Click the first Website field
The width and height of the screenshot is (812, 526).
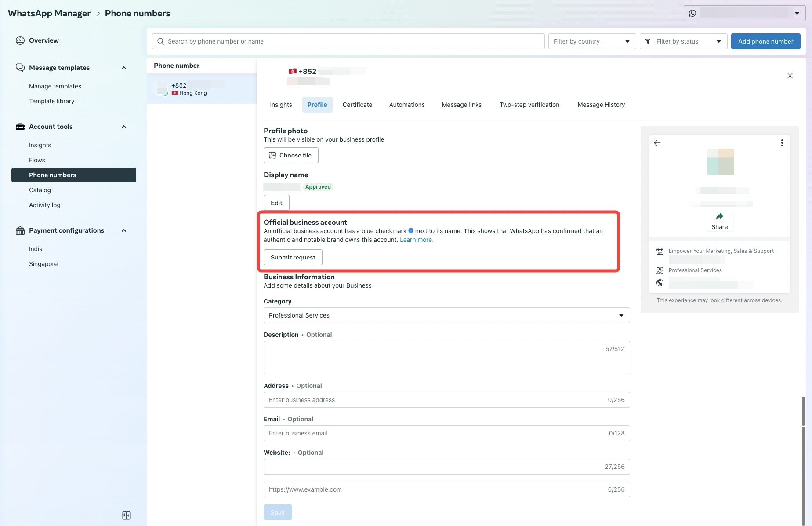point(446,467)
